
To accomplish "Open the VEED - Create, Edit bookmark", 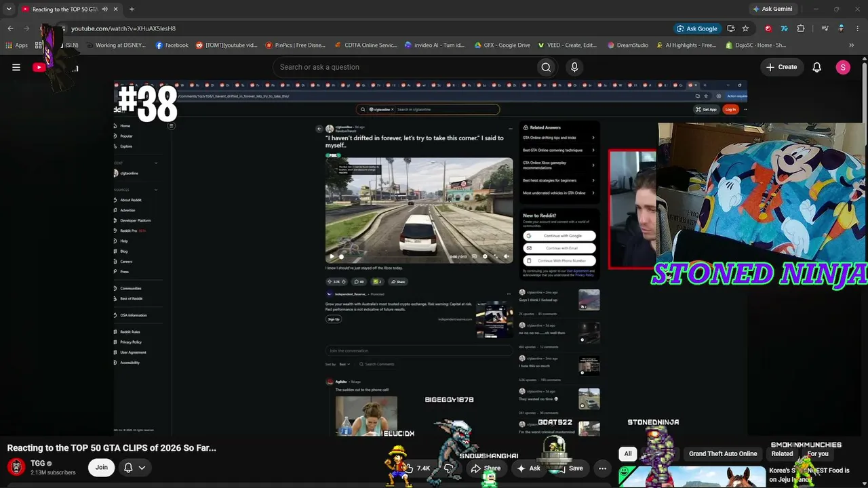I will 568,45.
